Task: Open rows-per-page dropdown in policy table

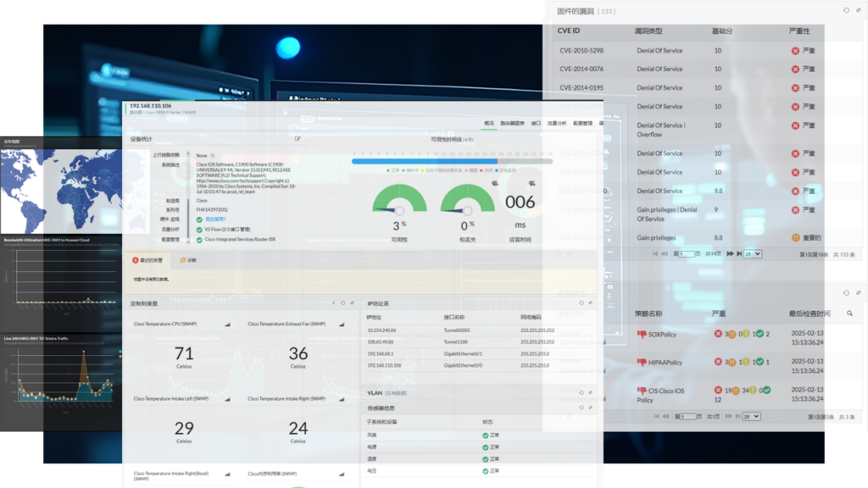Action: tap(751, 417)
